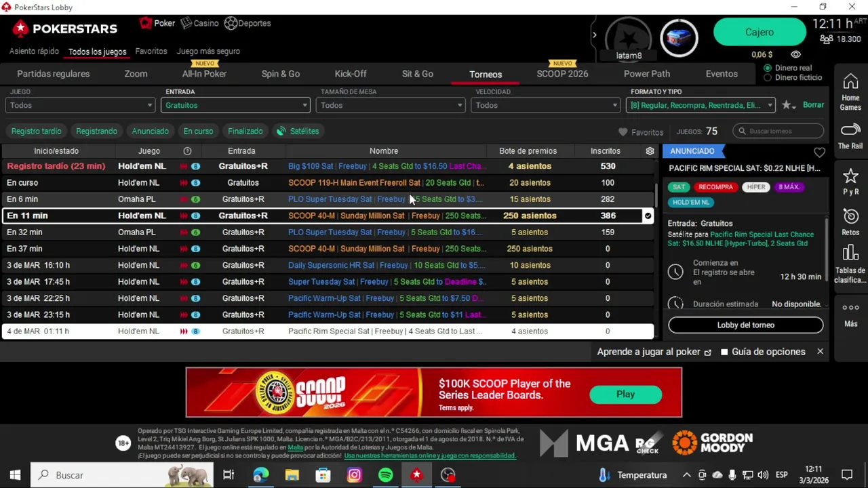Image resolution: width=868 pixels, height=488 pixels.
Task: Toggle Favoritos heart filter
Action: click(x=641, y=132)
